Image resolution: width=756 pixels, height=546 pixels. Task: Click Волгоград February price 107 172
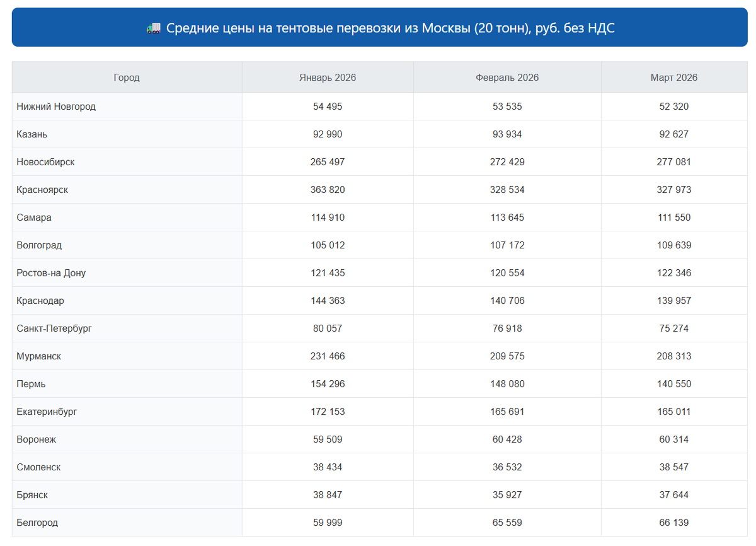click(x=507, y=245)
